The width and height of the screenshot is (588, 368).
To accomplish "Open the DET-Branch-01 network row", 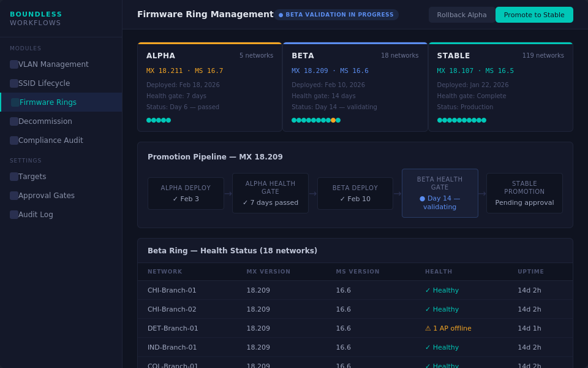I will click(173, 328).
